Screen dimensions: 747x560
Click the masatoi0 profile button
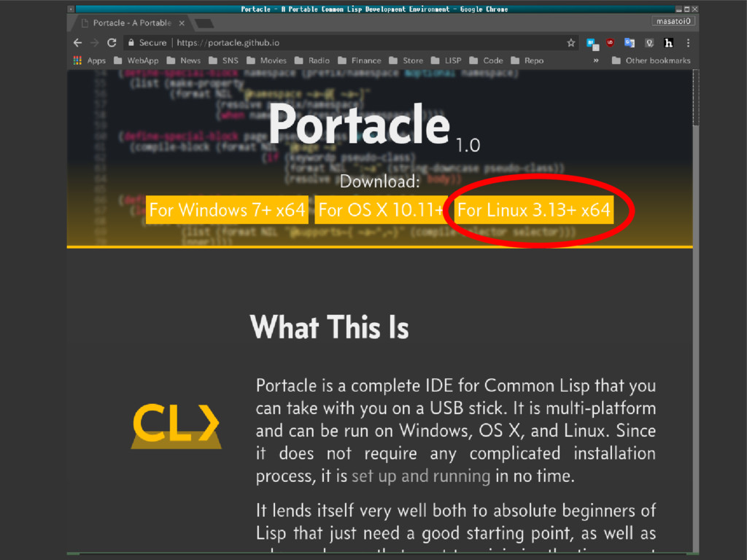pos(673,21)
